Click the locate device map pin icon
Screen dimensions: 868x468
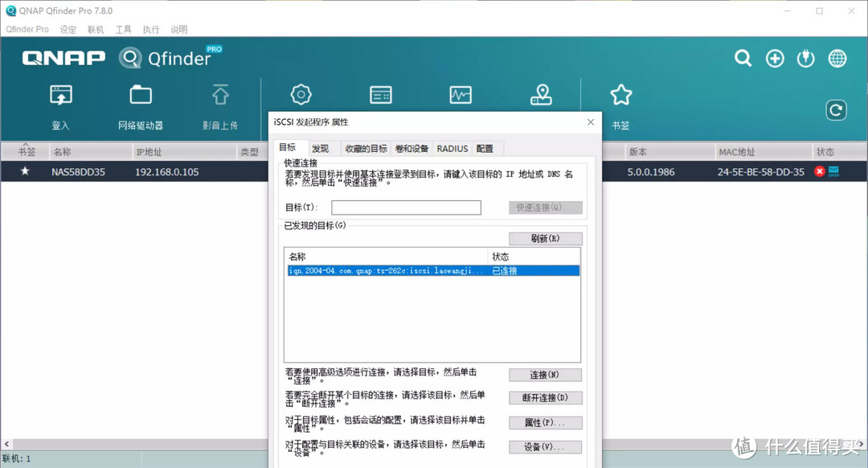click(541, 95)
